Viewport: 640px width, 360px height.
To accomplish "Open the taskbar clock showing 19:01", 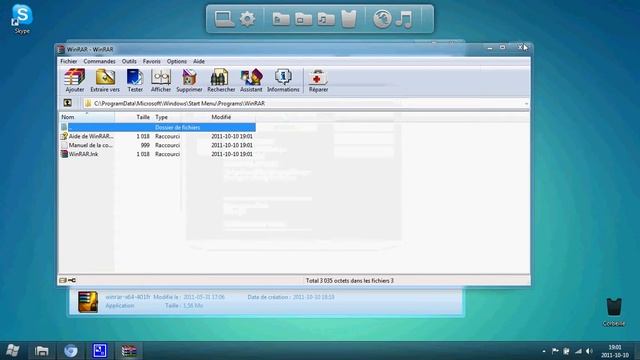I will [x=614, y=351].
